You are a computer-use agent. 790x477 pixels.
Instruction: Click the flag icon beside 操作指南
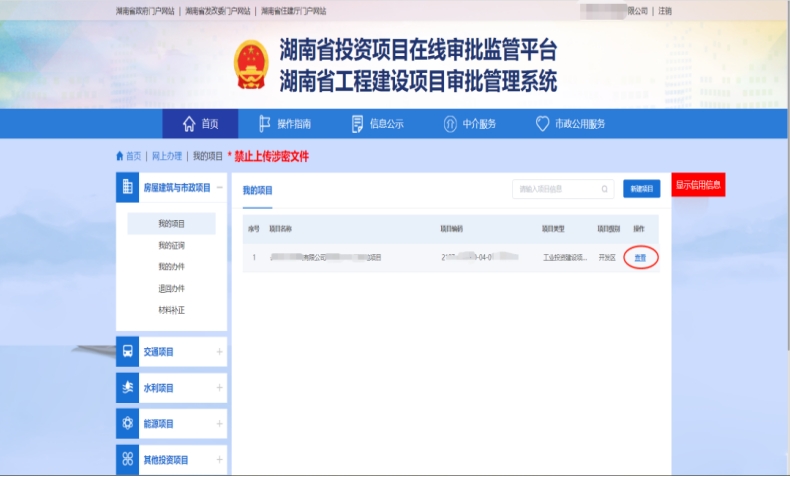click(x=265, y=123)
